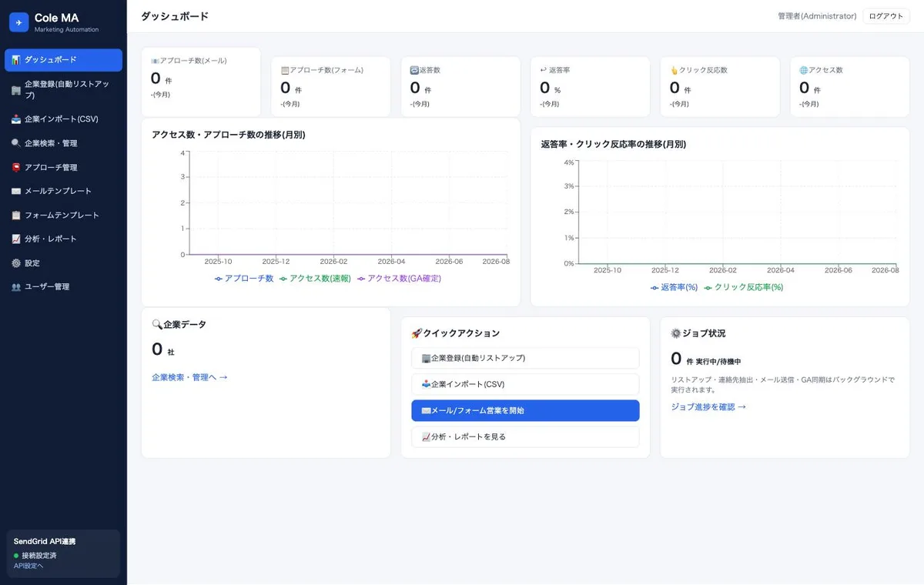Toggle アプローチ数 series in chart legend

click(244, 279)
